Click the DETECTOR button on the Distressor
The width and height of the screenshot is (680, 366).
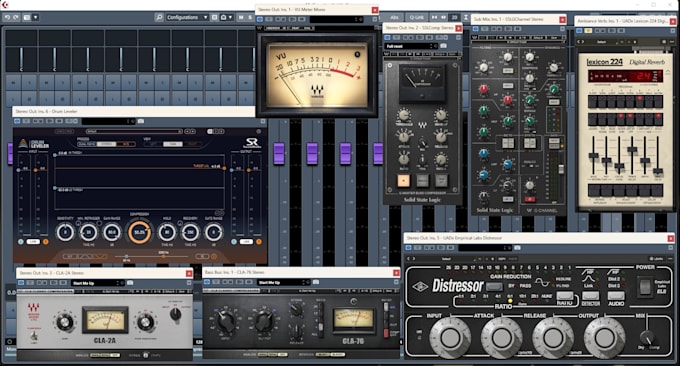(590, 297)
